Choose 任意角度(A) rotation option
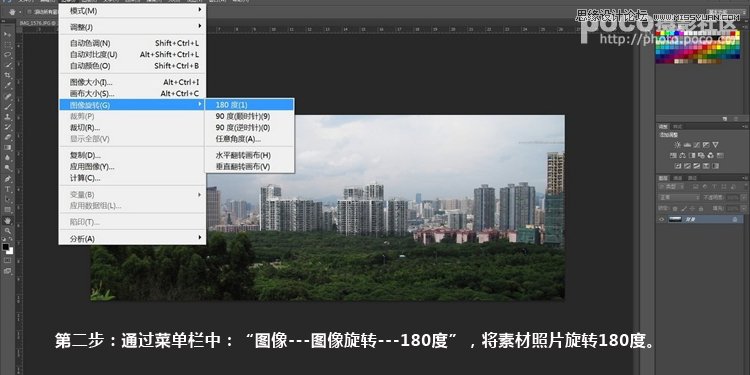750x375 pixels. click(x=249, y=139)
